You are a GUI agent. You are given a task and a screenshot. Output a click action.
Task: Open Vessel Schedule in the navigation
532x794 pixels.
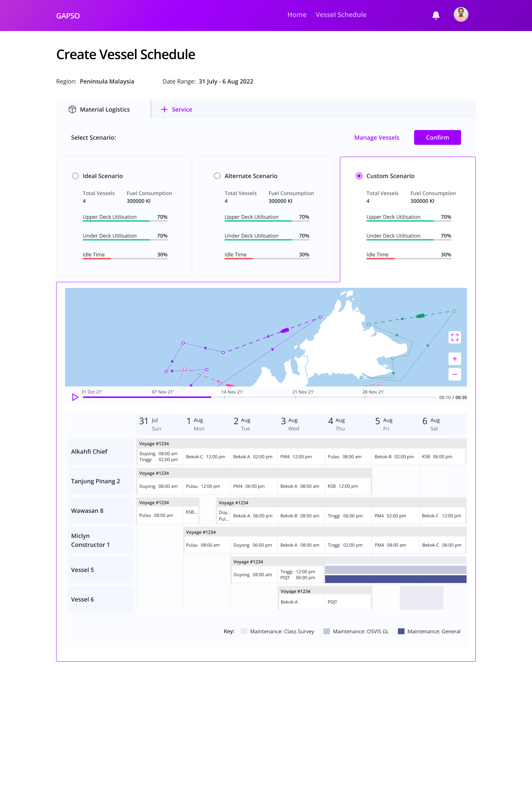click(x=341, y=15)
